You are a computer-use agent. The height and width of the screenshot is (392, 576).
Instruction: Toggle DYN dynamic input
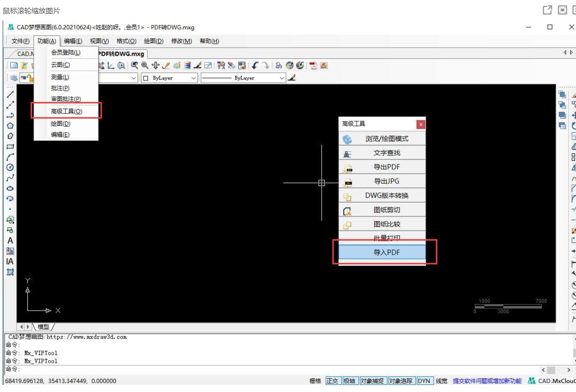pos(425,381)
